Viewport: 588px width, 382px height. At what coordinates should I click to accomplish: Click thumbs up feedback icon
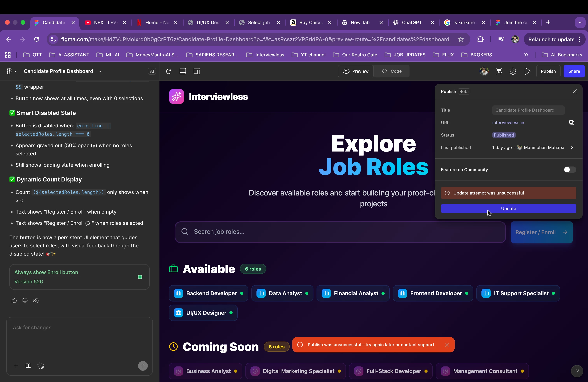[14, 301]
